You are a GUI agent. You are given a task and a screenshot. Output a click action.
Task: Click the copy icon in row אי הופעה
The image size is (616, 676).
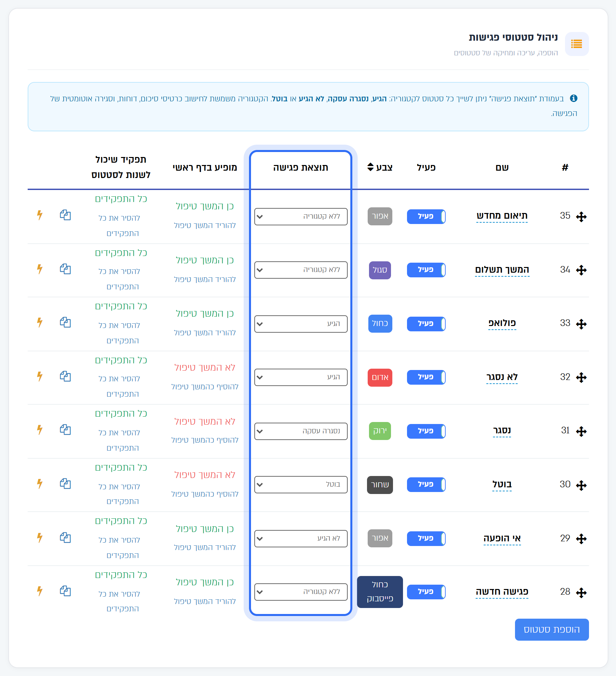[x=65, y=538]
